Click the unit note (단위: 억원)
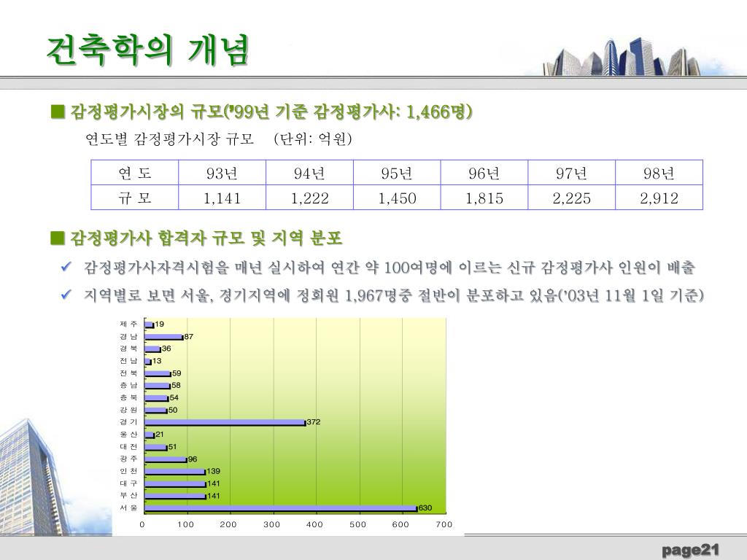 tap(313, 139)
